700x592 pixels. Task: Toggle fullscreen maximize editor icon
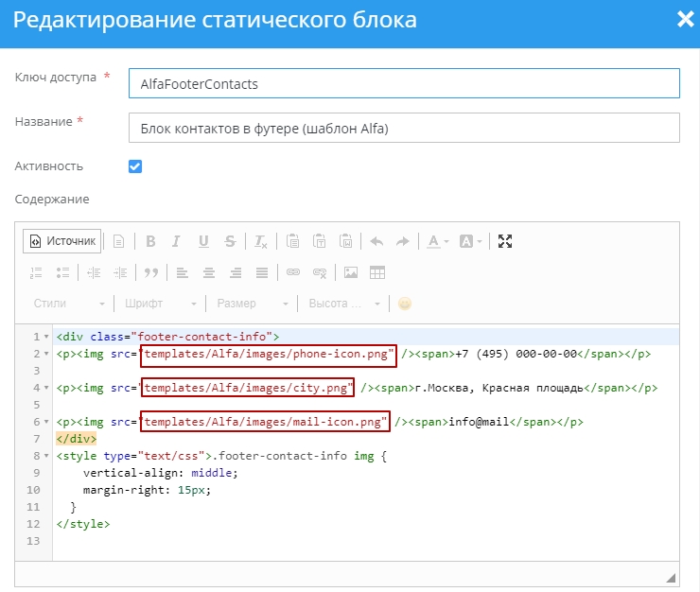point(505,241)
